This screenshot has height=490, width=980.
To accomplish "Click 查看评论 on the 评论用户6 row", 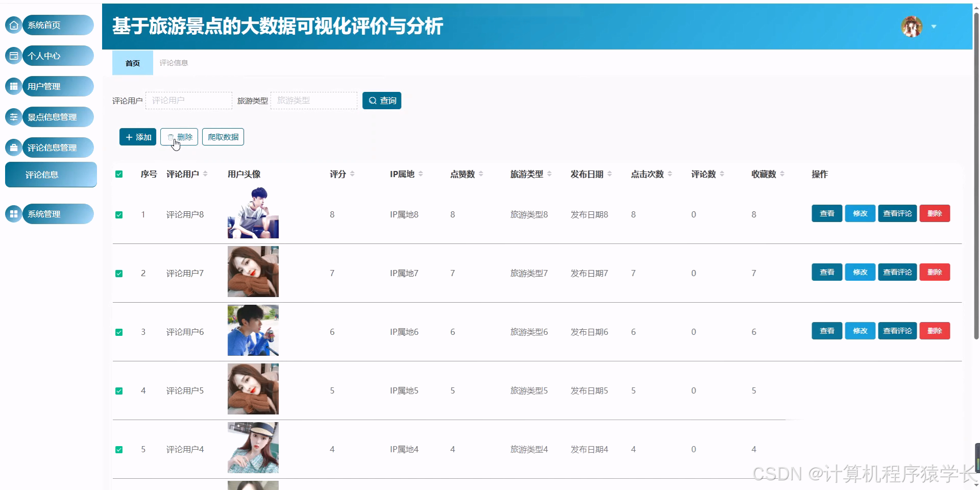I will (x=897, y=331).
